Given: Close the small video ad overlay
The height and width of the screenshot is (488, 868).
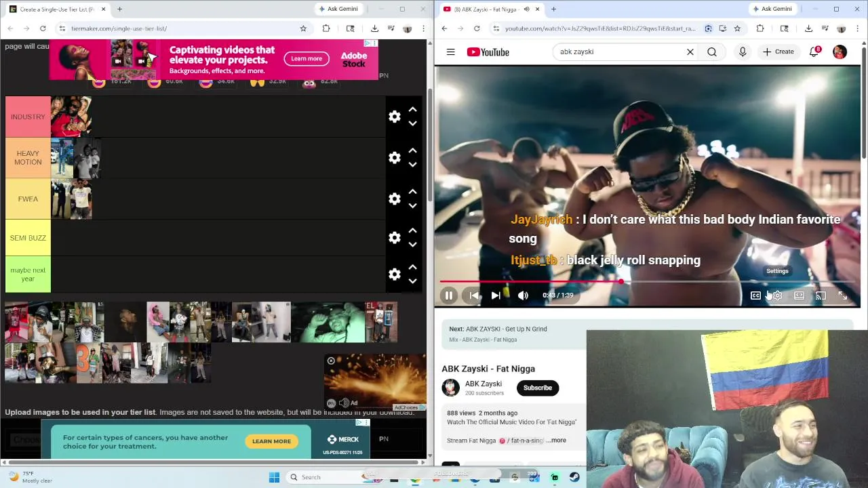Looking at the screenshot, I should pos(331,361).
